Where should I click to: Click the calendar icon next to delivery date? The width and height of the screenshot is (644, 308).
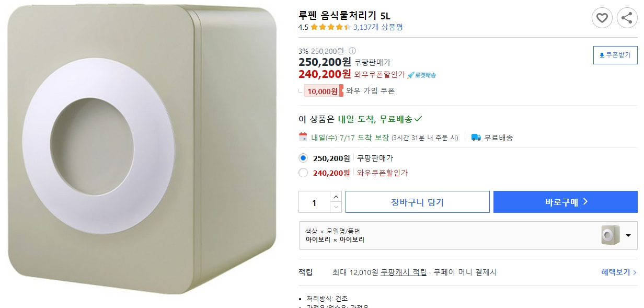tap(304, 138)
